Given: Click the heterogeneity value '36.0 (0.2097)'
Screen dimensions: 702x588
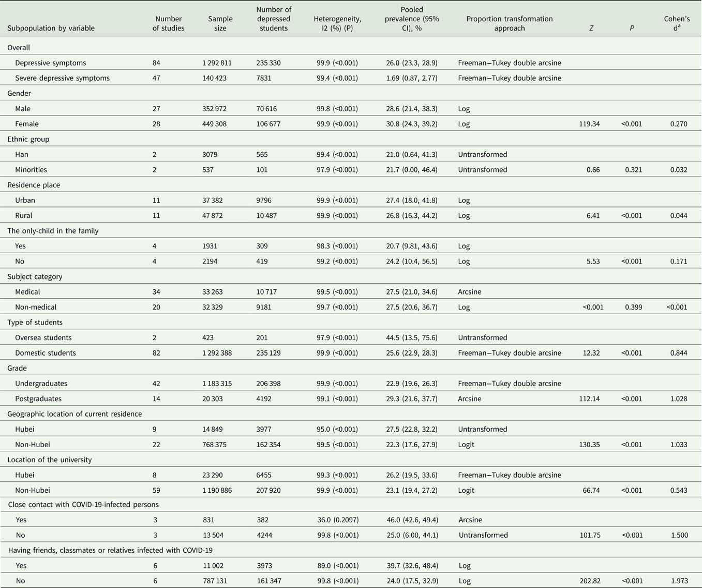Looking at the screenshot, I should tap(337, 520).
